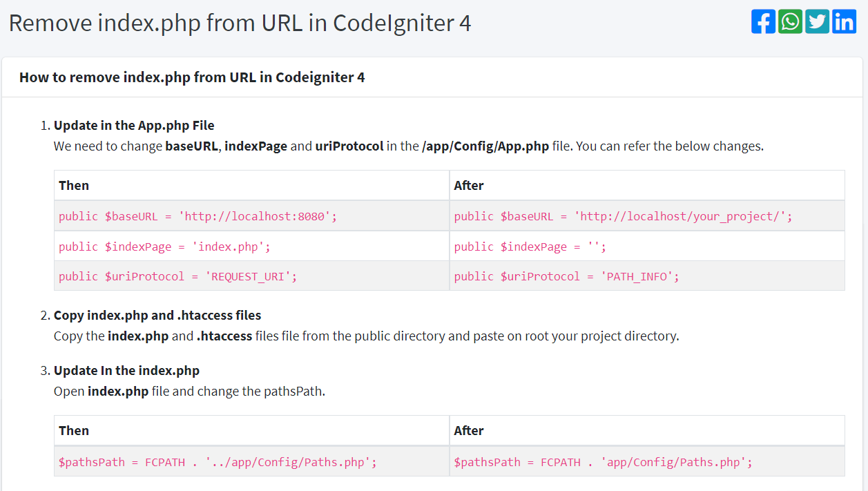Click the page title 'Remove index.php from URL in CodeIgniter 4'
The image size is (868, 491).
point(240,23)
